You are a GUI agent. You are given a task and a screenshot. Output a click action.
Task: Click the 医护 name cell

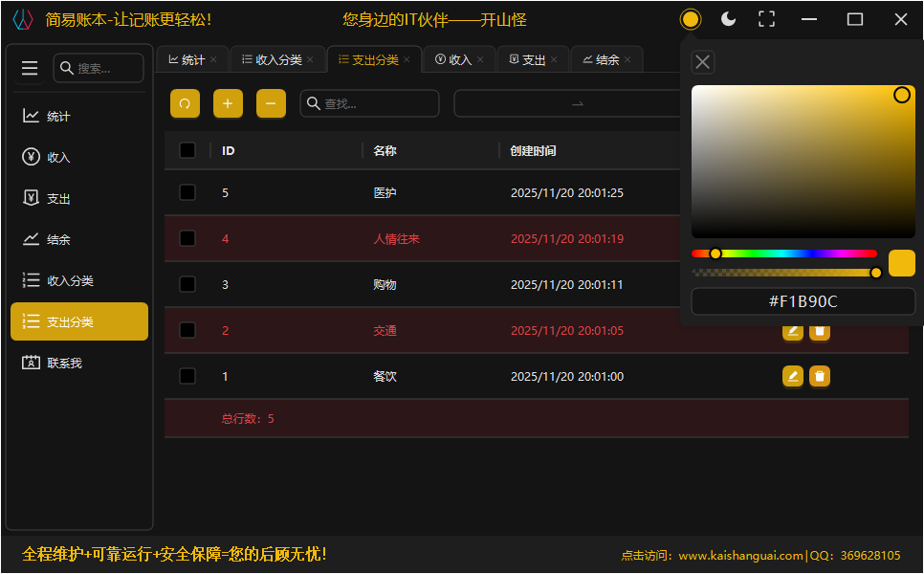click(x=385, y=192)
